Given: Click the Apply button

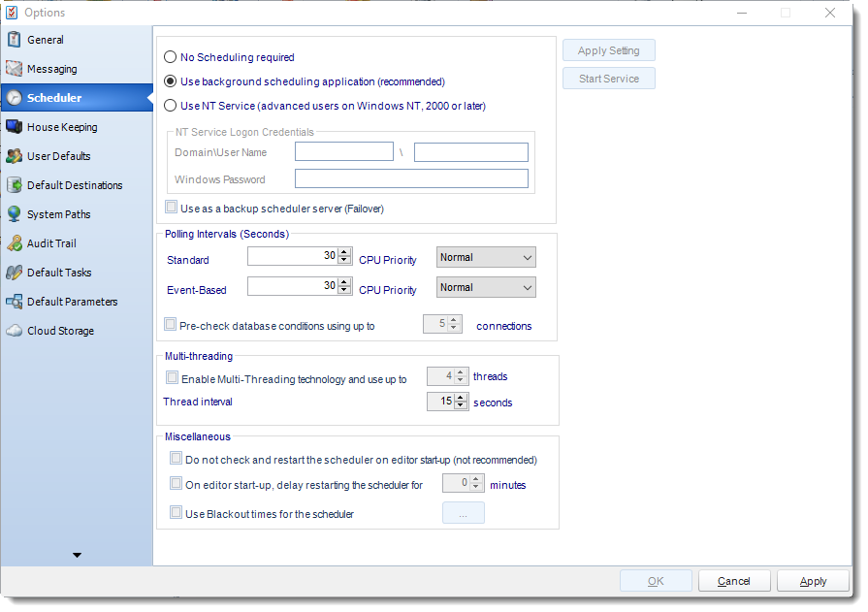Looking at the screenshot, I should pyautogui.click(x=813, y=581).
